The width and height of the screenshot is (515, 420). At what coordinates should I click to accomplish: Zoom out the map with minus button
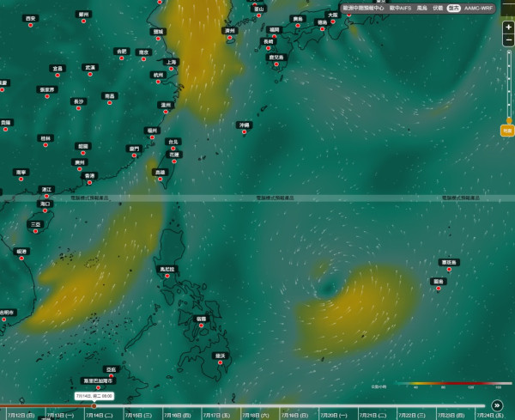click(x=508, y=40)
